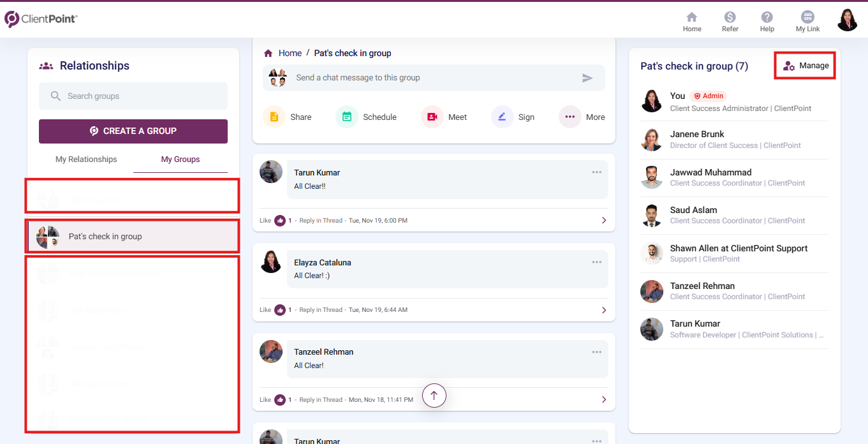Open options menu on Elayza Cataluna's message
This screenshot has width=868, height=444.
(x=596, y=262)
